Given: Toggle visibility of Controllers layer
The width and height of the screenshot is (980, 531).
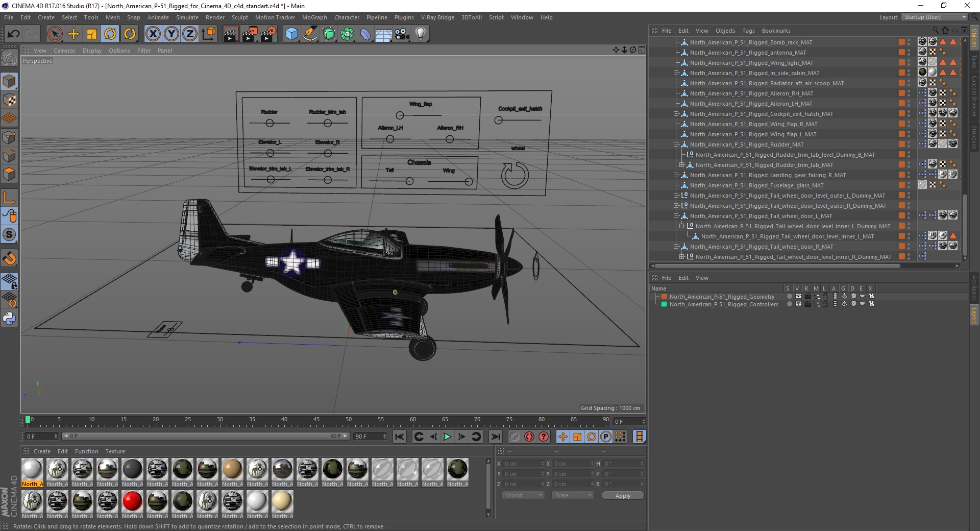Looking at the screenshot, I should tap(798, 304).
